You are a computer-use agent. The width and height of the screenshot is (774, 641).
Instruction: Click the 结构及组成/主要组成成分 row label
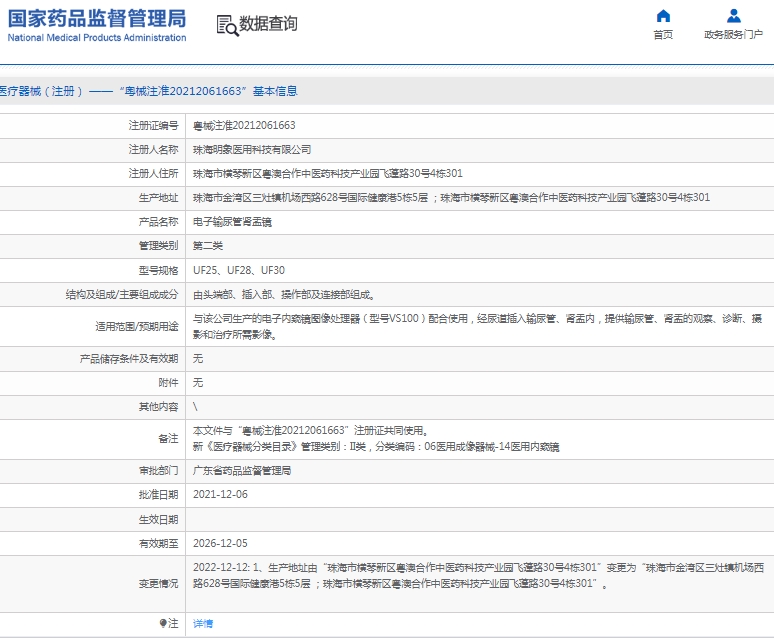coord(122,295)
